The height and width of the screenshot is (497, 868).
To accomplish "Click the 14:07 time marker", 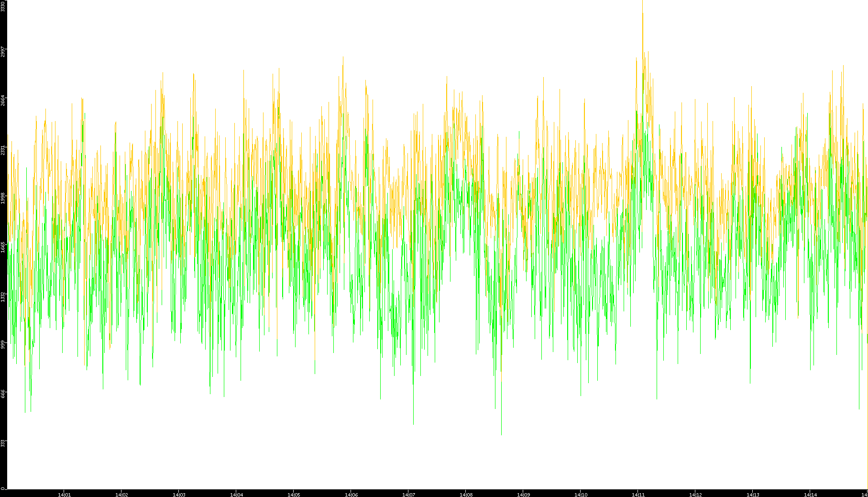I will pyautogui.click(x=408, y=495).
